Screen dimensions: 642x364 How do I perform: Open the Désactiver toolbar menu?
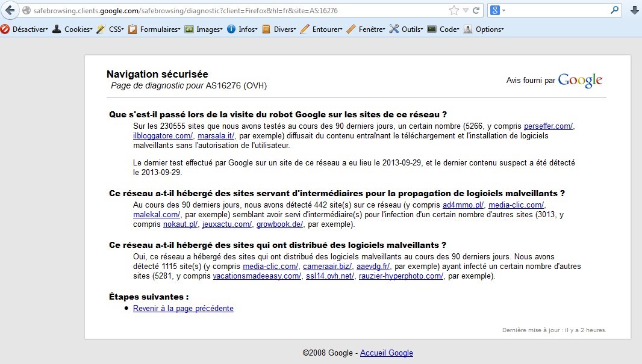(25, 29)
